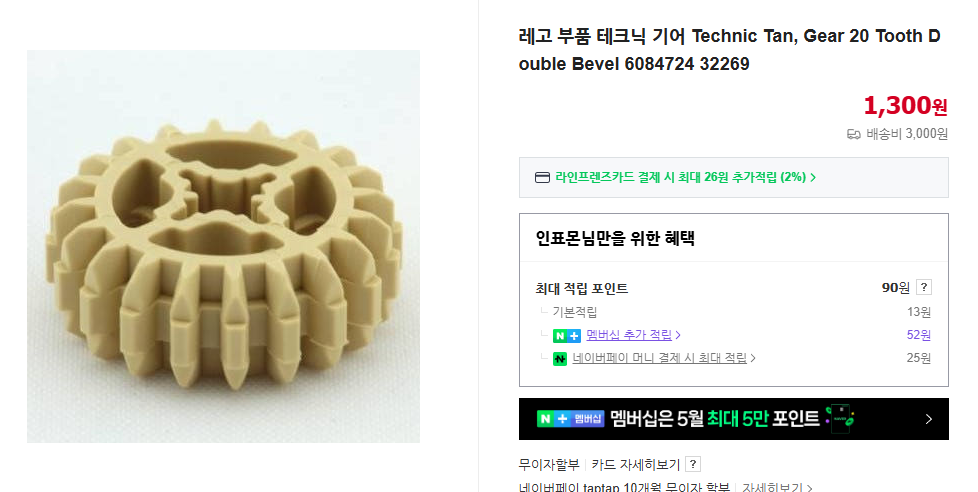Click the 멤버십은 5월 최대 5만 포인트 banner
This screenshot has width=978, height=492.
(734, 419)
